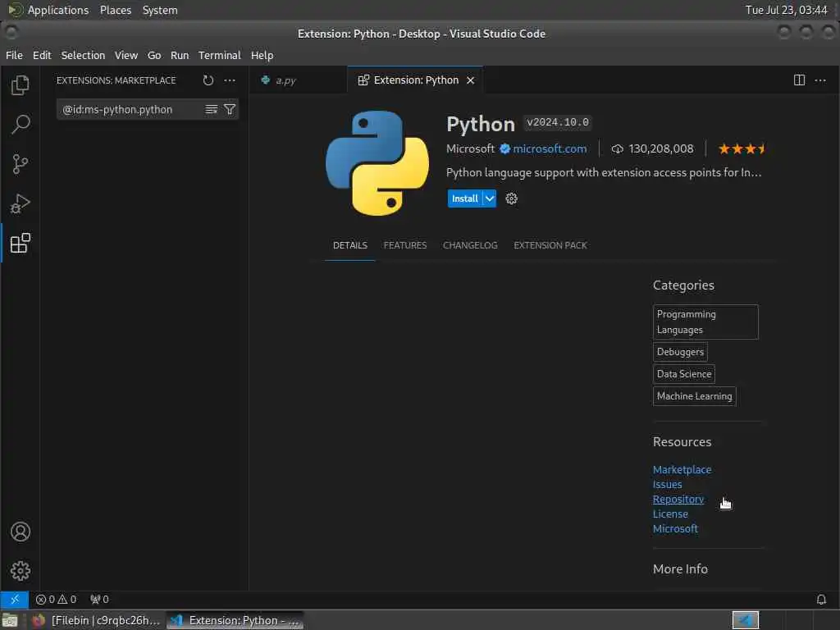
Task: Switch to the CHANGELOG tab
Action: coord(470,245)
